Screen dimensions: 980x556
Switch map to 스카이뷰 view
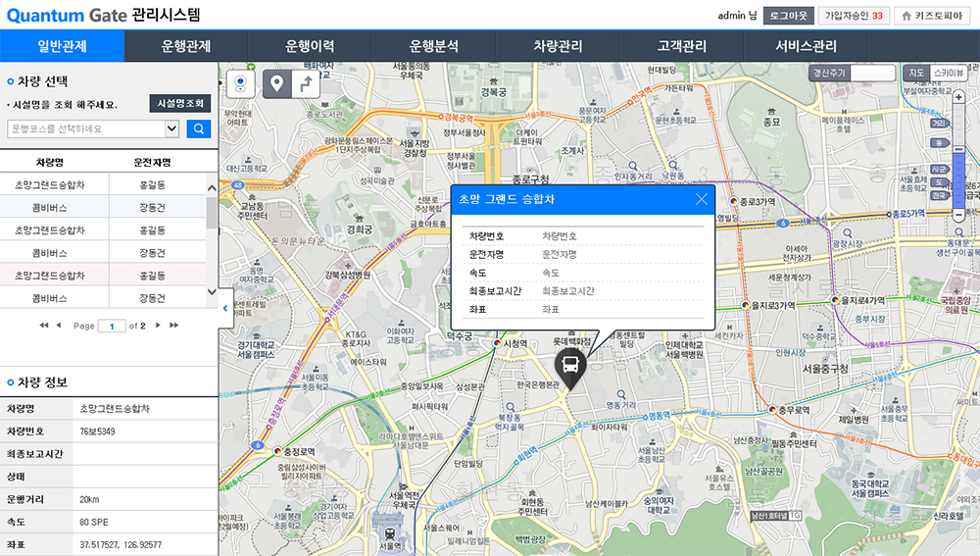click(949, 74)
